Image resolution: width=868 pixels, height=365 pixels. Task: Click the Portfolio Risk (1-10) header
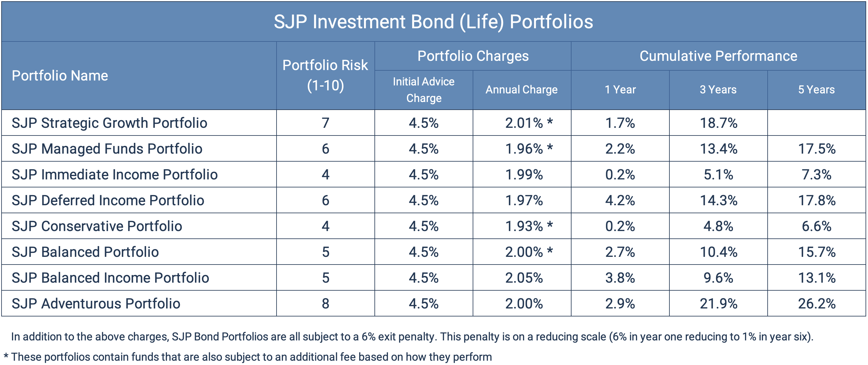pyautogui.click(x=325, y=75)
